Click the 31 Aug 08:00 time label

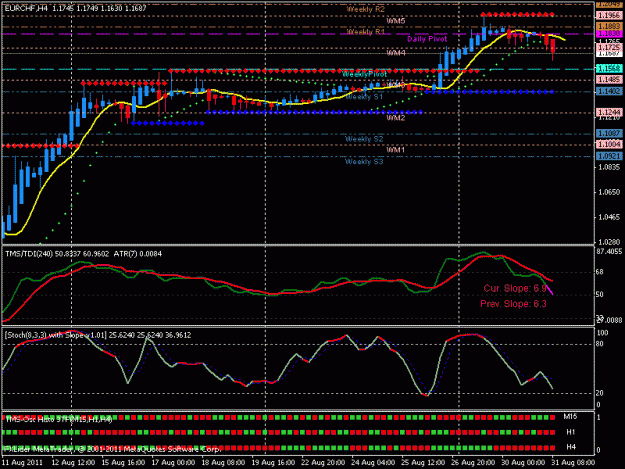pos(573,463)
